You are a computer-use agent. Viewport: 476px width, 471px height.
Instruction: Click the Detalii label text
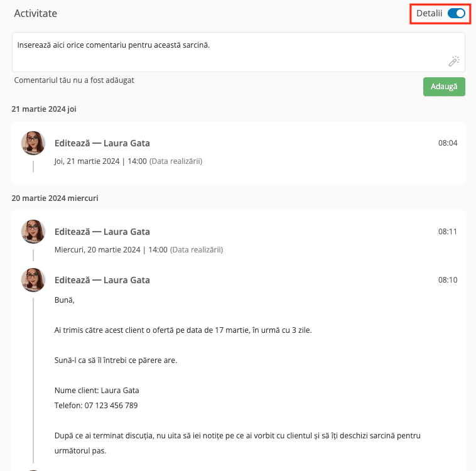(x=429, y=13)
